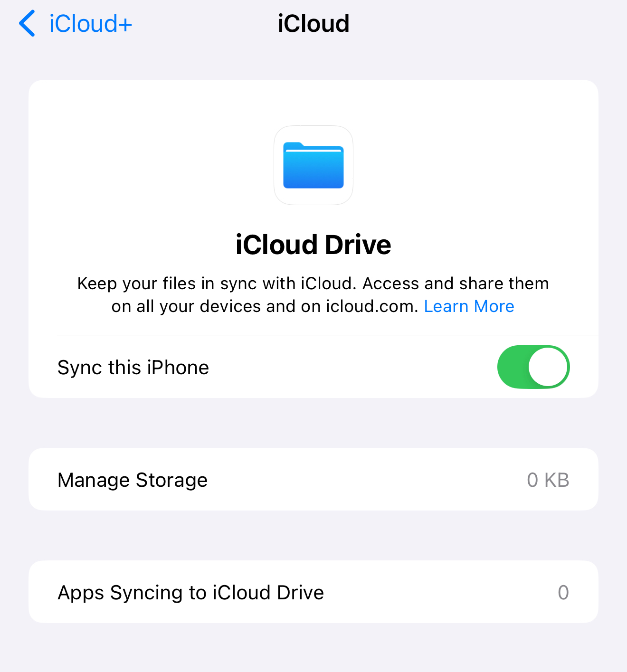627x672 pixels.
Task: Tap the white knob of the sync switch
Action: pyautogui.click(x=548, y=367)
